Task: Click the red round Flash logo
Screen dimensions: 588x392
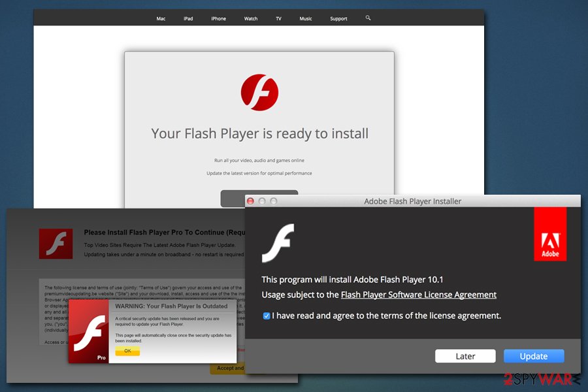Action: [x=259, y=92]
